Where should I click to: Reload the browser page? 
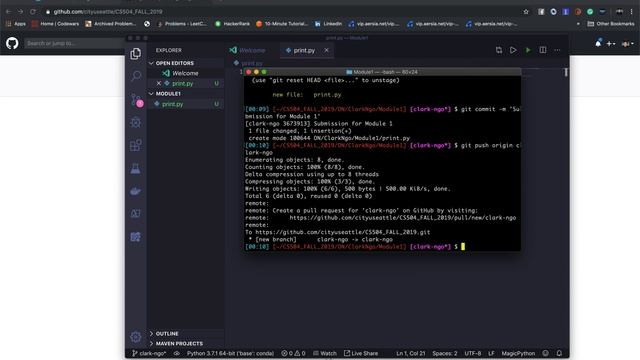33,12
